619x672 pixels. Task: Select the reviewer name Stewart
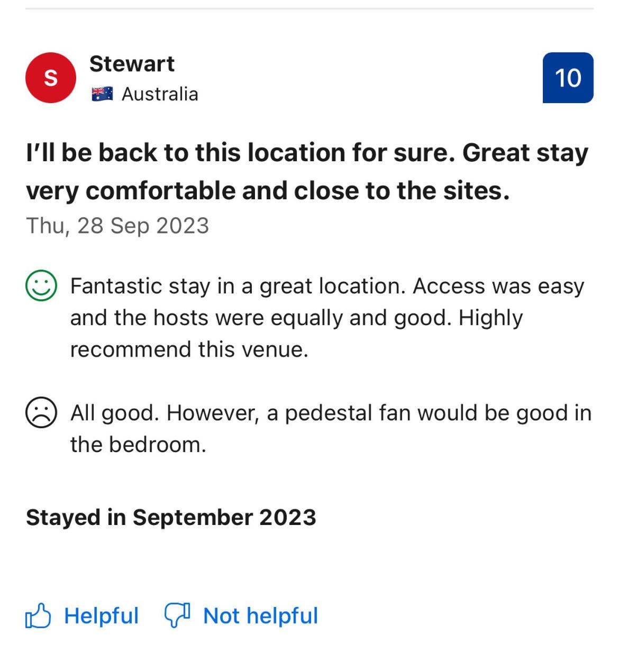(x=132, y=64)
